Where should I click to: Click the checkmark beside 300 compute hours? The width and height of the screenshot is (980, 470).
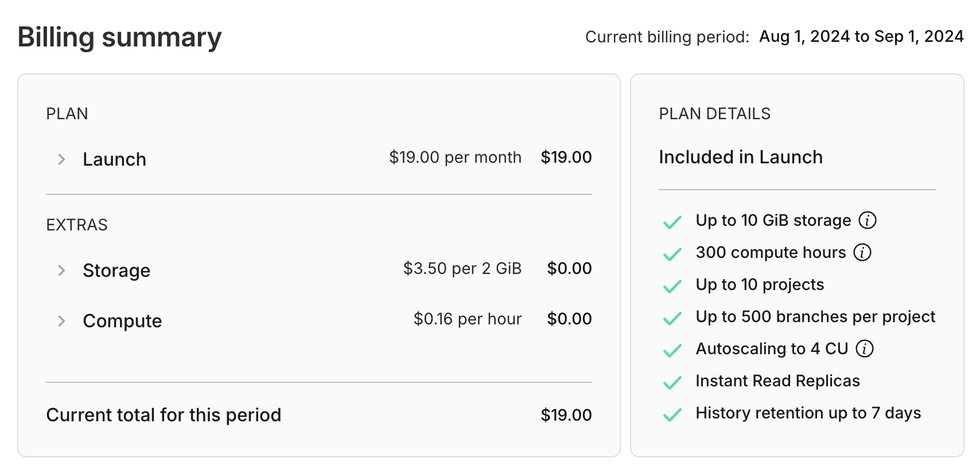click(672, 253)
